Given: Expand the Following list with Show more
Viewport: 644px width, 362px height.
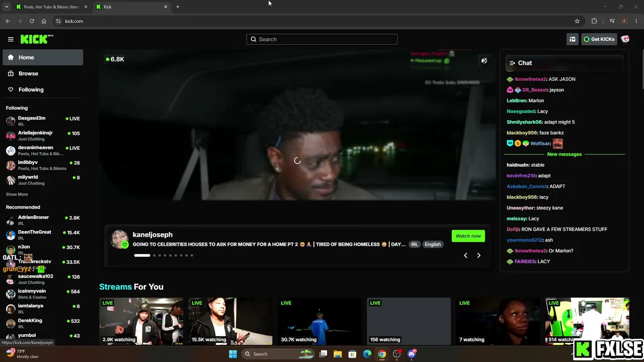Looking at the screenshot, I should point(17,195).
